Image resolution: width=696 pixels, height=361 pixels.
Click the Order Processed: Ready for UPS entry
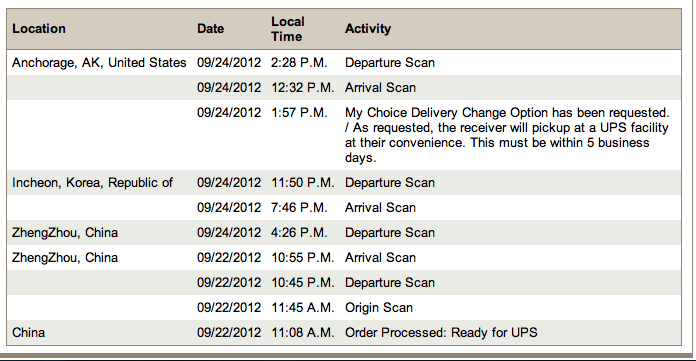(x=441, y=333)
